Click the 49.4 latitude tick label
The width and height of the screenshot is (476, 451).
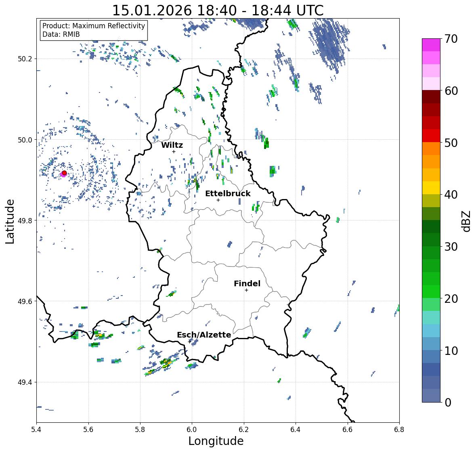(25, 382)
